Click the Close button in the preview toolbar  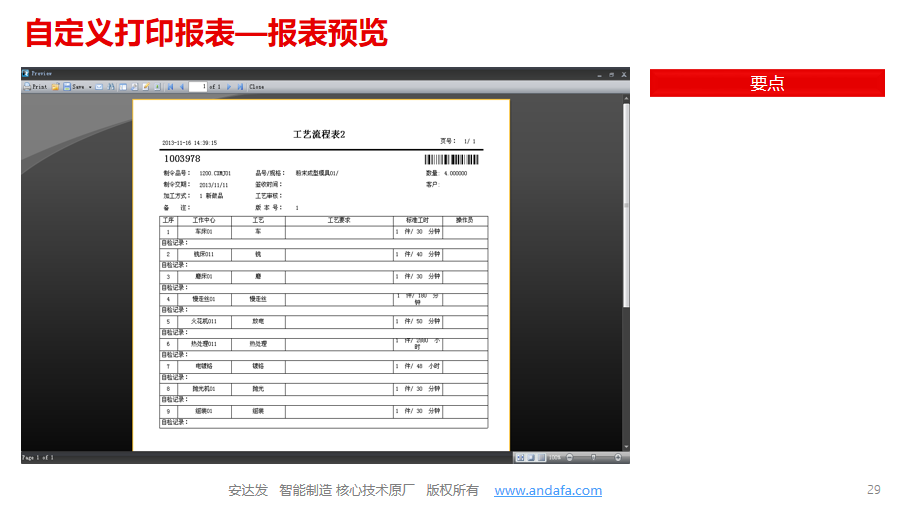[x=257, y=87]
